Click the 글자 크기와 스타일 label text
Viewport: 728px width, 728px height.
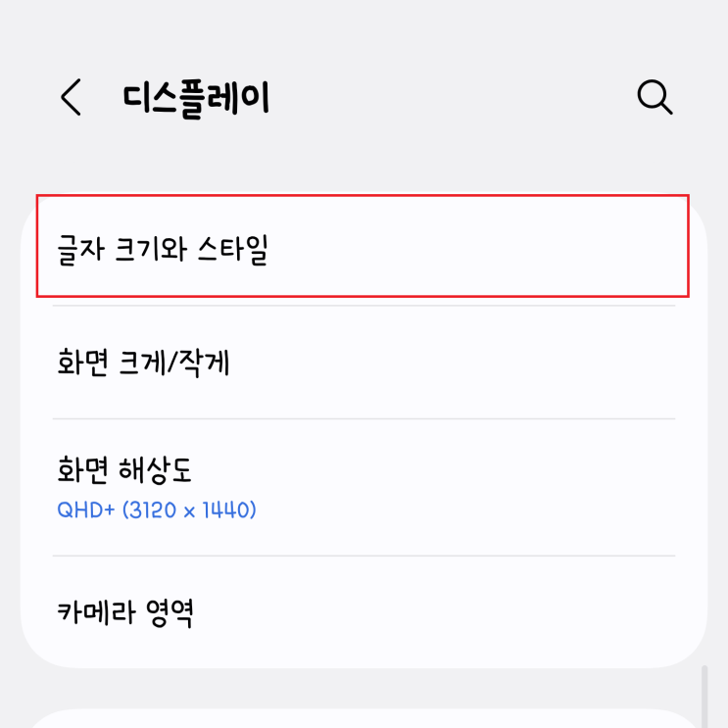163,250
